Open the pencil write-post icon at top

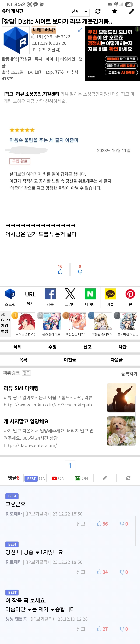tap(131, 11)
